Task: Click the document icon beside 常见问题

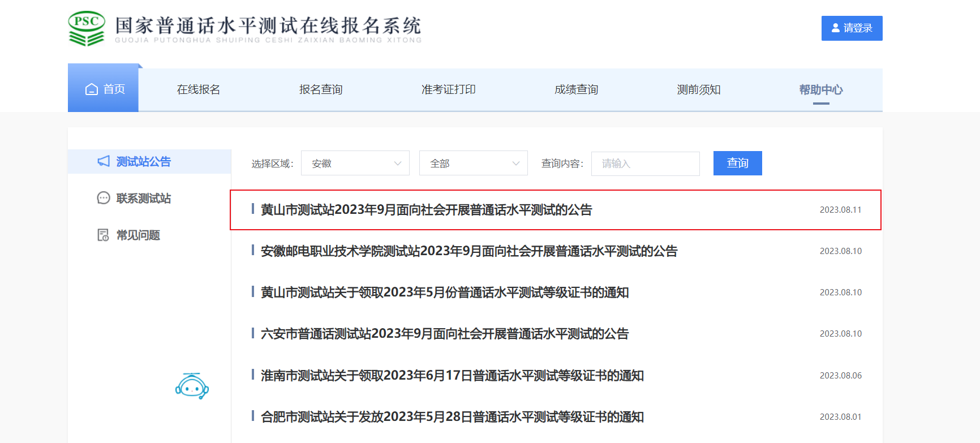Action: 104,235
